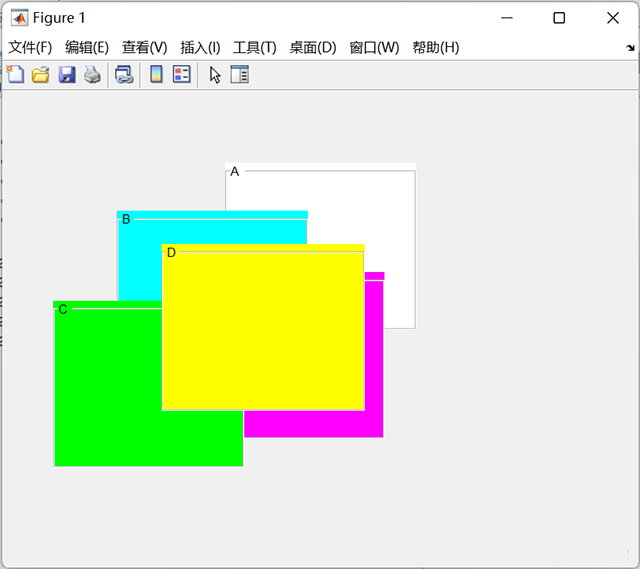Open the 帮助(H) menu
640x569 pixels.
coord(436,47)
